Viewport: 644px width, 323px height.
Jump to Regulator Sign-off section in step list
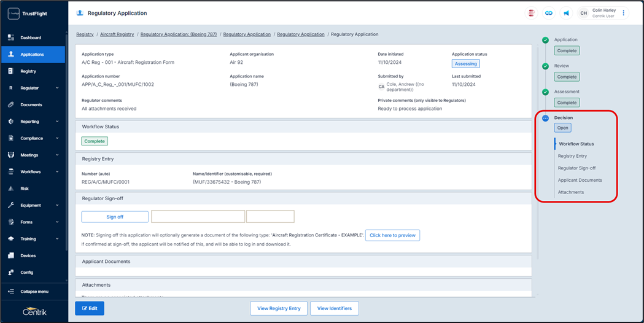[576, 168]
